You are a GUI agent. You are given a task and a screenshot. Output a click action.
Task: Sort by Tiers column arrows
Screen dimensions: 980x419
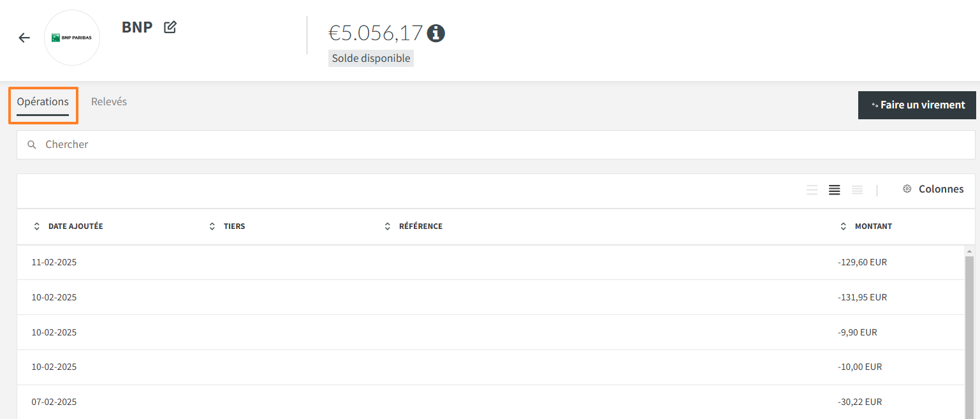212,226
